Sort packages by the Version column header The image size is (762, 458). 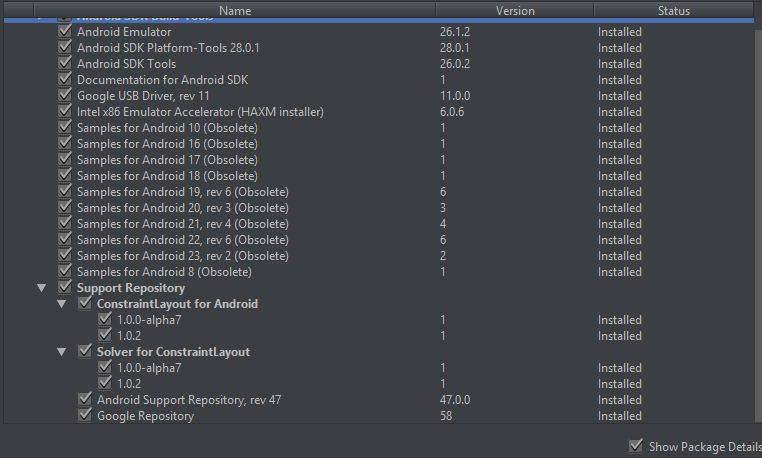click(515, 10)
